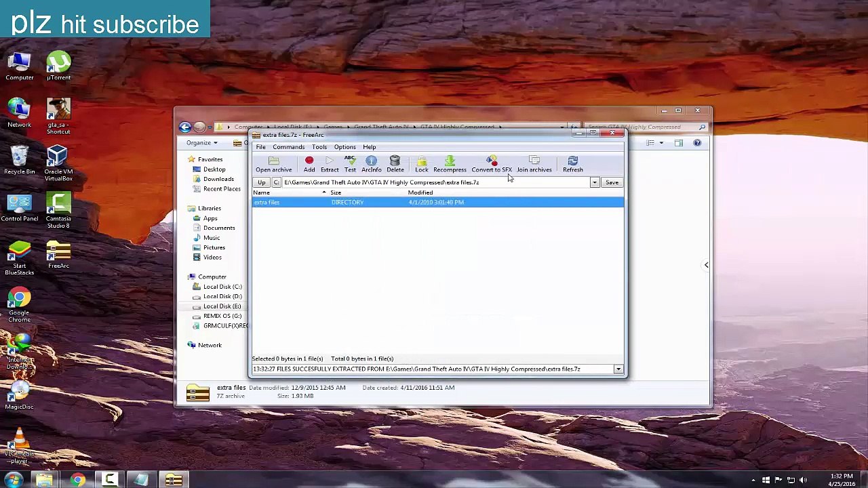Select REMIX OS (G:) drive
Screen dimensions: 868x488
point(222,316)
